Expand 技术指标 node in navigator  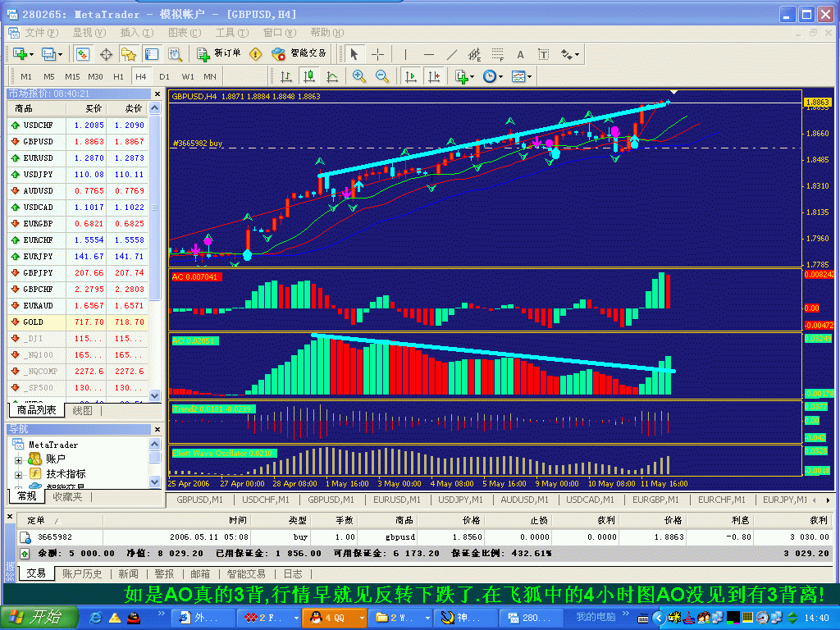(18, 475)
